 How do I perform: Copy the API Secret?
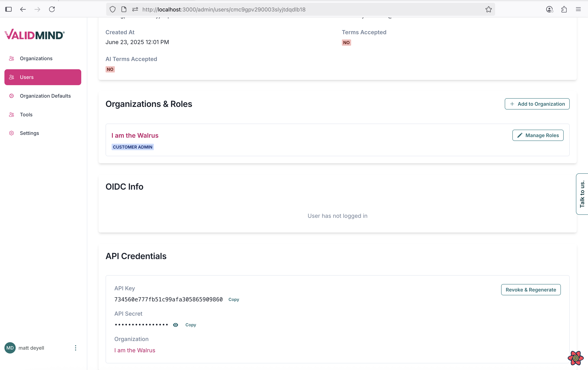191,325
